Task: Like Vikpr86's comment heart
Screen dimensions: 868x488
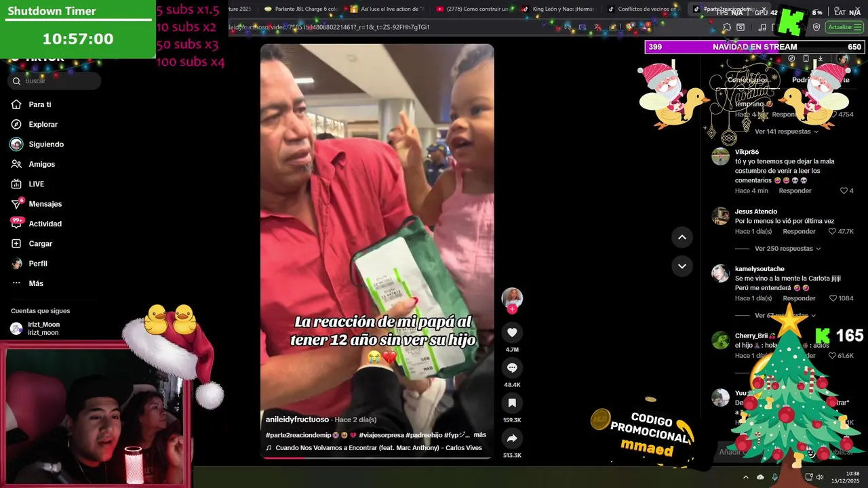Action: coord(844,191)
